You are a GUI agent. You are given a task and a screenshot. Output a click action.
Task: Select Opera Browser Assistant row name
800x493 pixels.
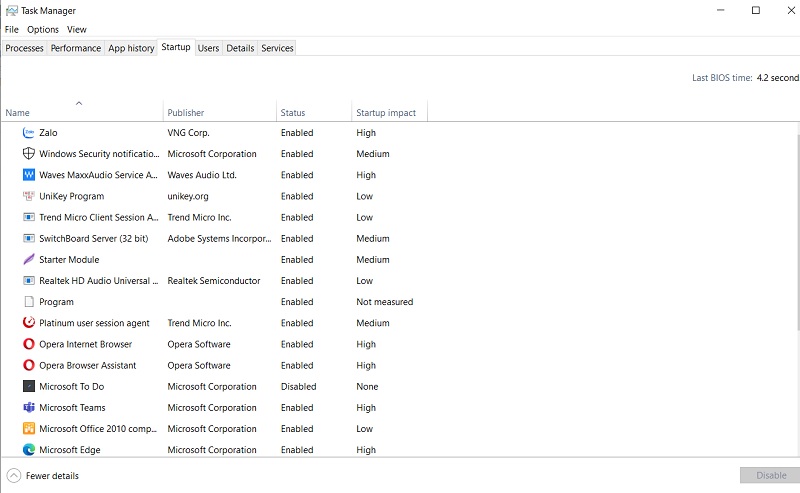(x=88, y=365)
